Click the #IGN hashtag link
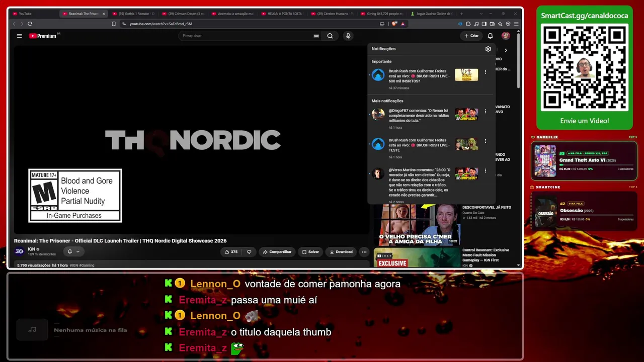644x362 pixels. 74,265
